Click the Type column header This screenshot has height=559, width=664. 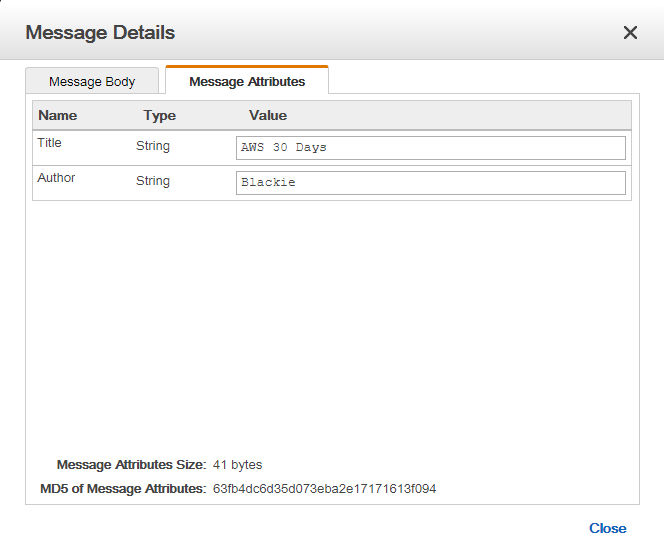pos(159,116)
